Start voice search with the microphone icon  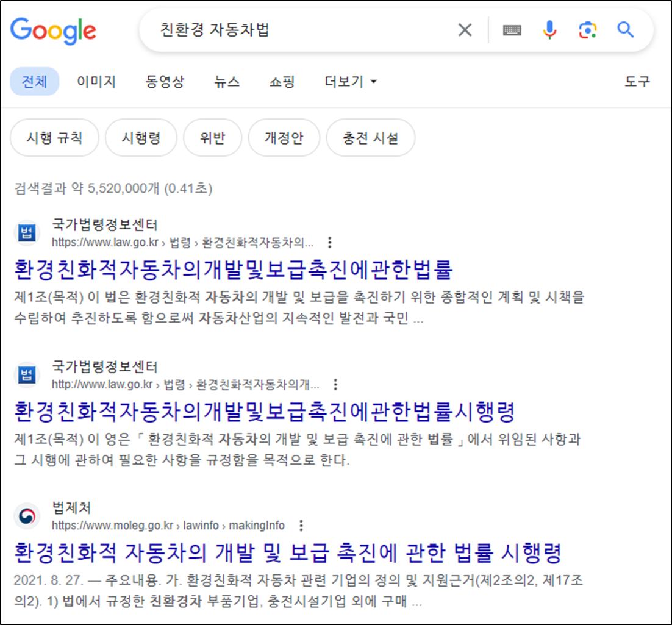point(549,30)
